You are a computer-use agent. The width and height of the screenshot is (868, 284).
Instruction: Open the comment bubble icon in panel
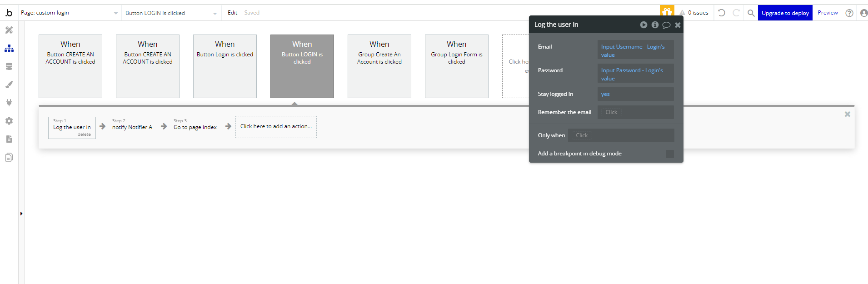[x=666, y=25]
